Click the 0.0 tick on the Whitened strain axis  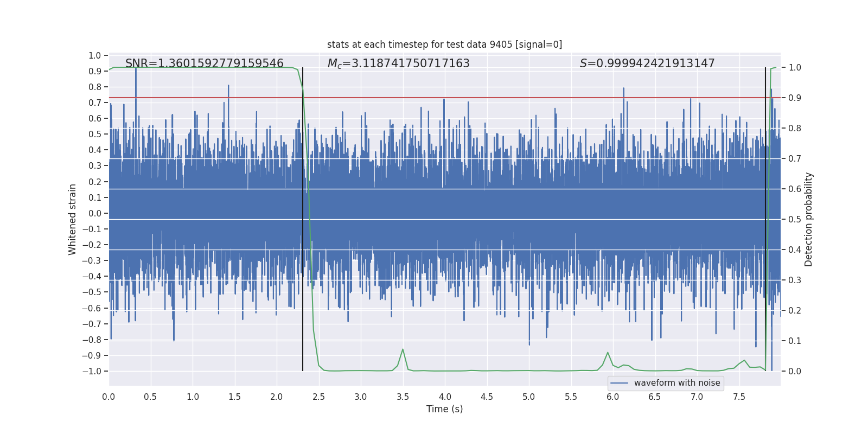tap(95, 213)
